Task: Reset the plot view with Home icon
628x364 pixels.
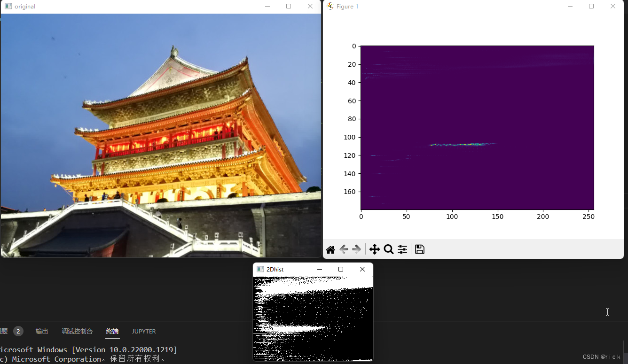Action: pos(330,249)
